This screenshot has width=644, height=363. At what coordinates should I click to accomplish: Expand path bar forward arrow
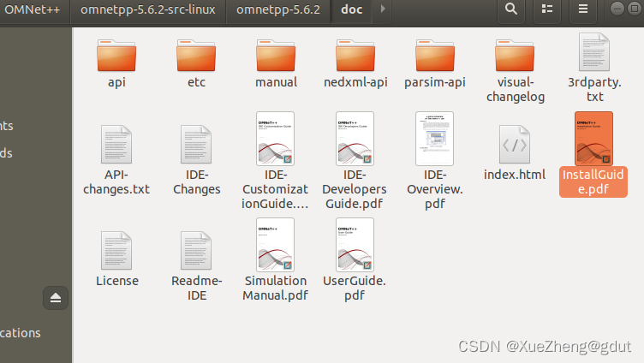pyautogui.click(x=383, y=9)
